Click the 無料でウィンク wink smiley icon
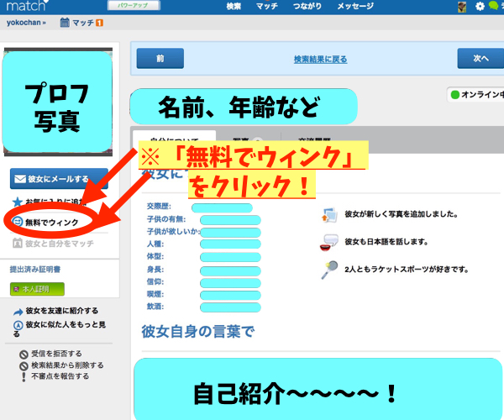 (17, 222)
